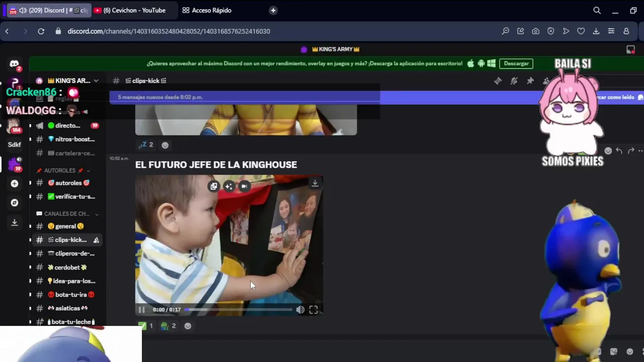
Task: Click the browser send arrow icon
Action: [x=566, y=31]
